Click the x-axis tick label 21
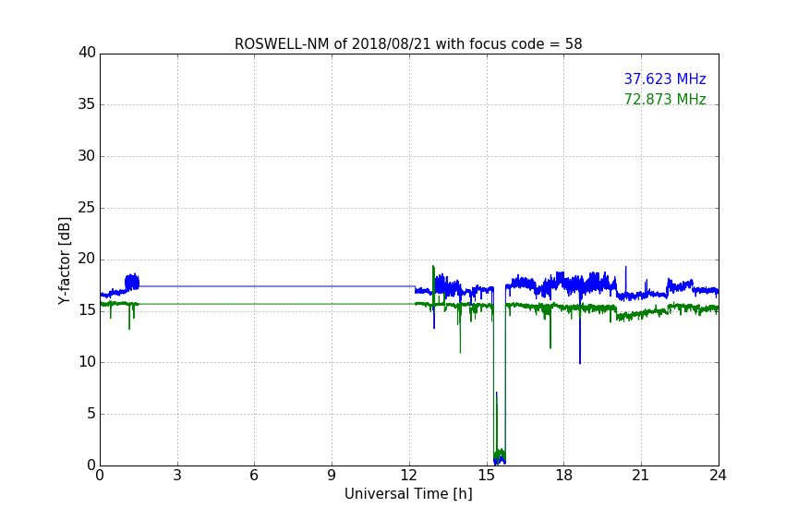798x532 pixels. (641, 476)
